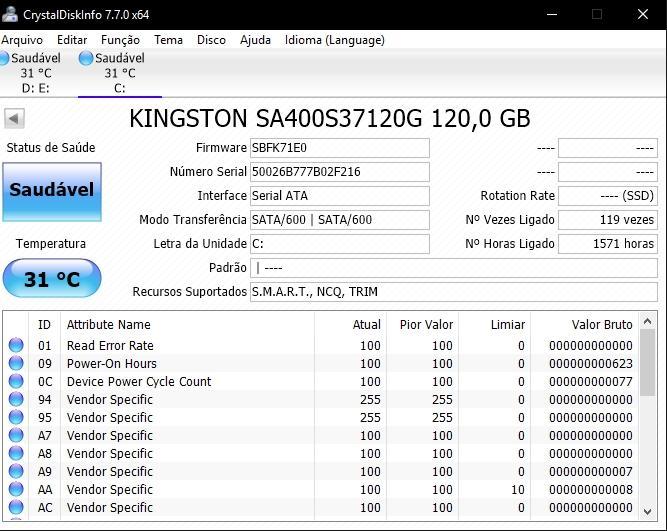Click the transfer mode field SATA/600
The image size is (667, 531).
click(x=339, y=220)
